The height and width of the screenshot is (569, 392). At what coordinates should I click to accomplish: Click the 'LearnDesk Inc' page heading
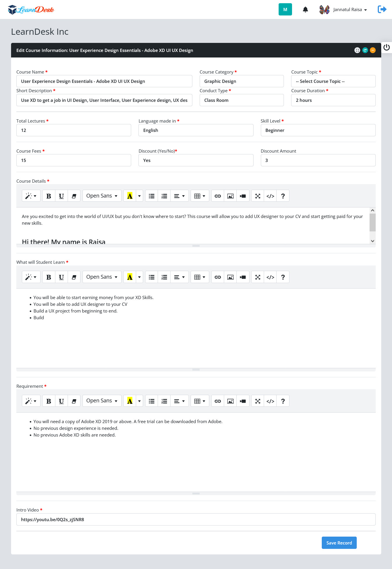(40, 32)
